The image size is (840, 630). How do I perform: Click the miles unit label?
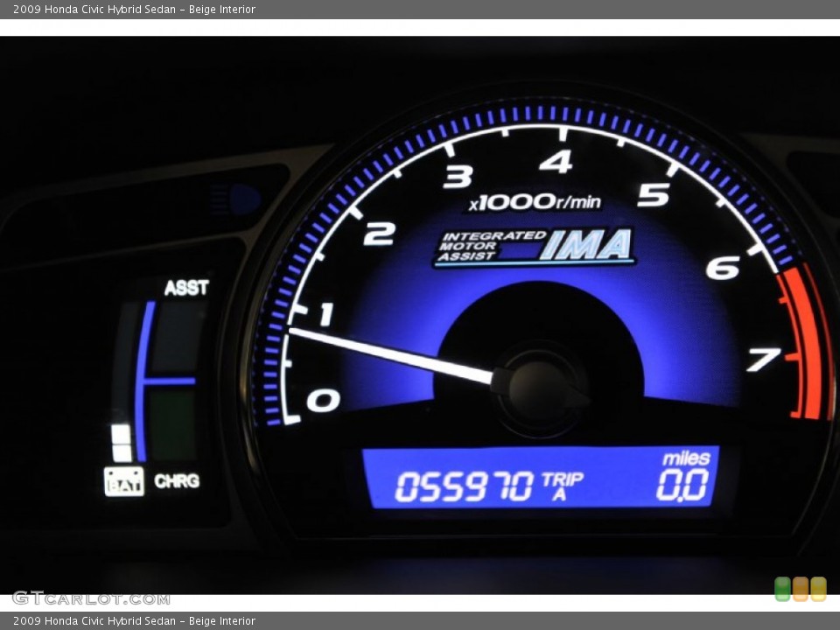[686, 458]
